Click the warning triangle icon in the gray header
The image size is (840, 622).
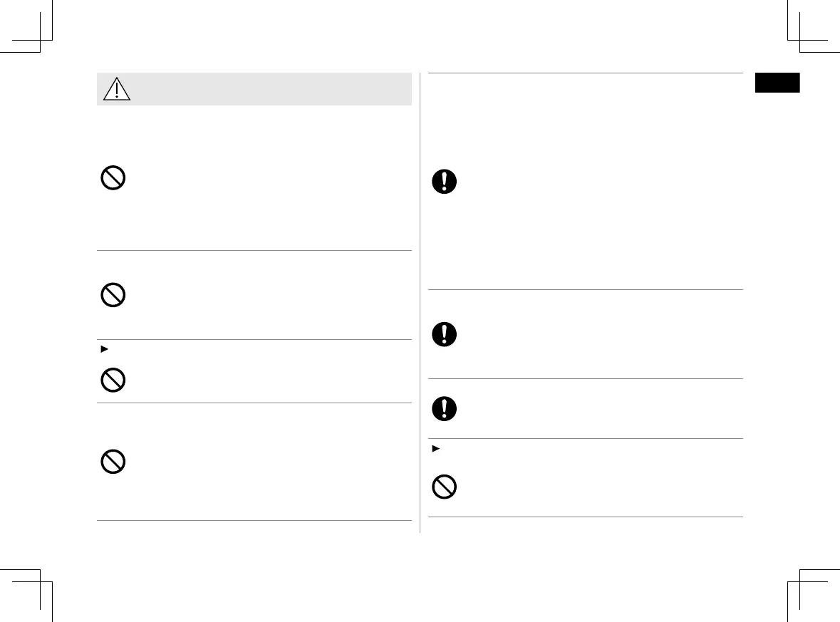tap(115, 89)
